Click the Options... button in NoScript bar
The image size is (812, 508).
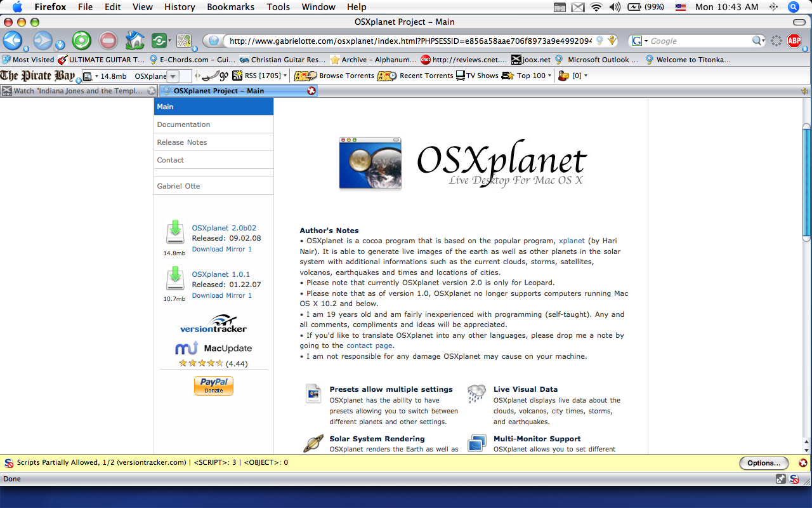coord(764,463)
